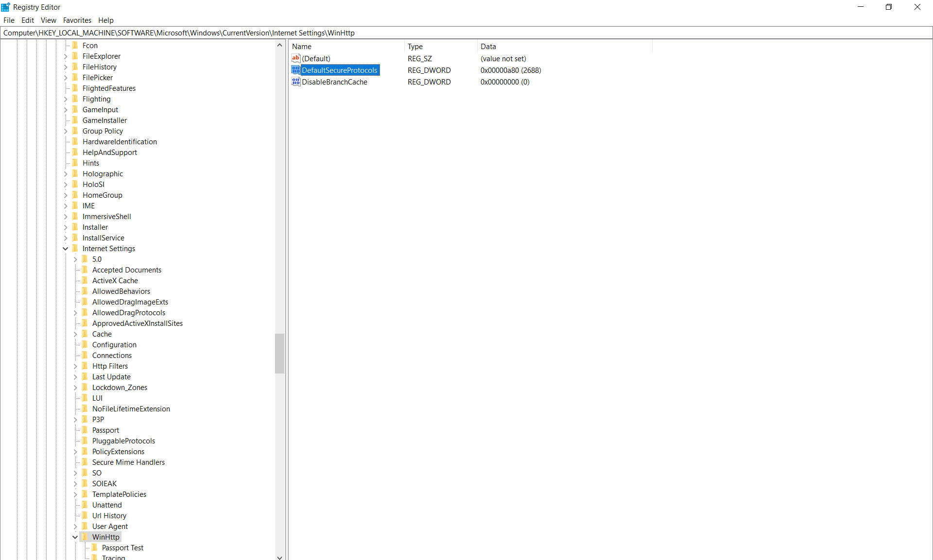Click the Registry Editor title bar icon

tap(5, 7)
